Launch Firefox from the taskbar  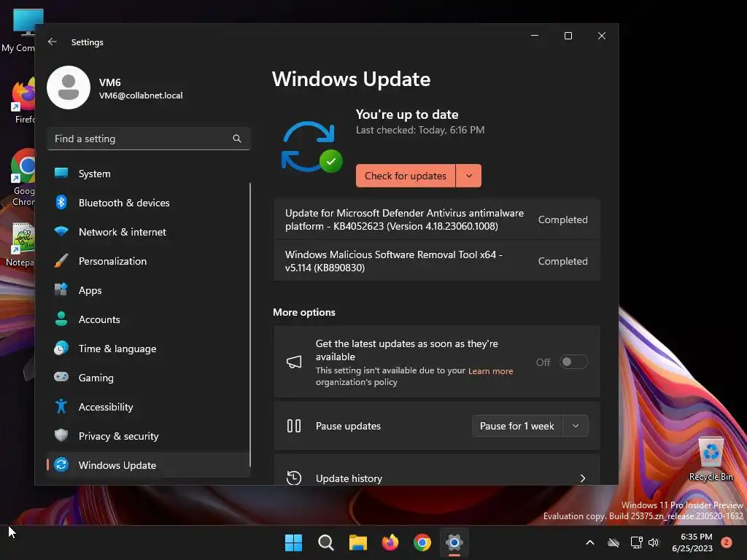pos(390,542)
